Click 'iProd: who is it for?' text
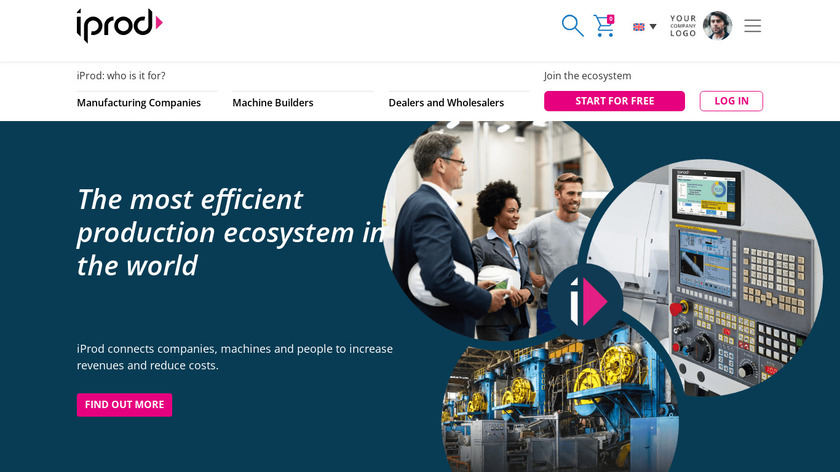Image resolution: width=840 pixels, height=472 pixels. click(x=121, y=76)
